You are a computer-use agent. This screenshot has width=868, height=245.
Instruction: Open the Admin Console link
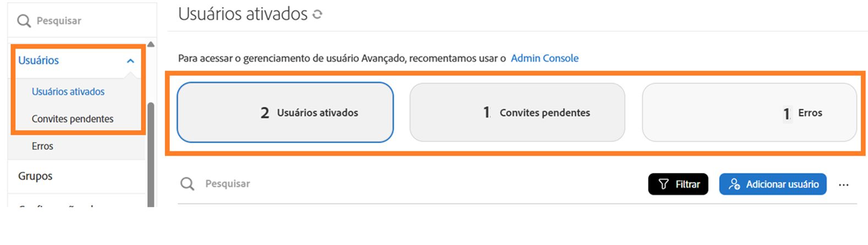tap(545, 58)
